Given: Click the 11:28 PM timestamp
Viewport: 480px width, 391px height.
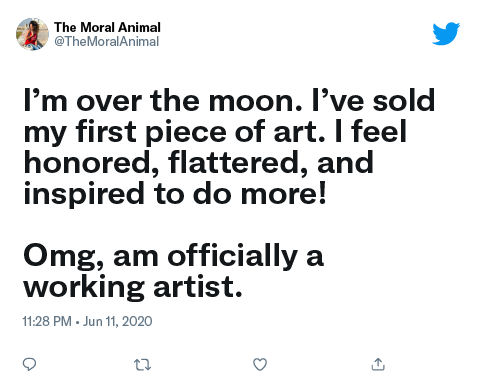Looking at the screenshot, I should tap(47, 321).
